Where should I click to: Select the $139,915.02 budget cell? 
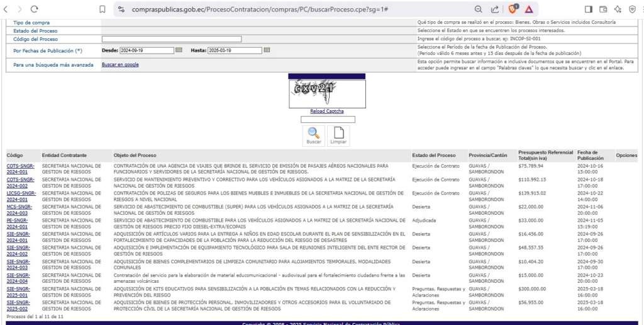[x=532, y=193]
